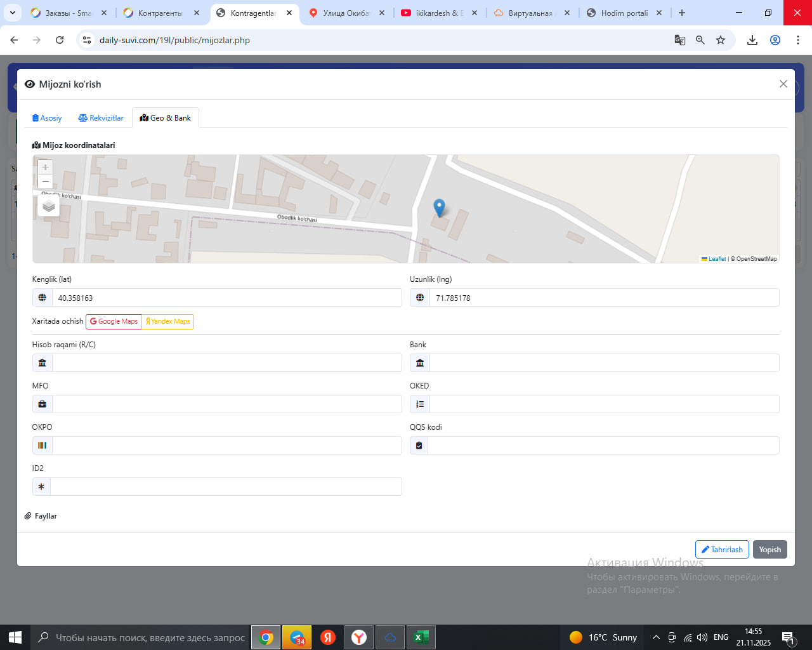Open the Excel app in taskbar
The height and width of the screenshot is (650, 812).
tap(420, 637)
